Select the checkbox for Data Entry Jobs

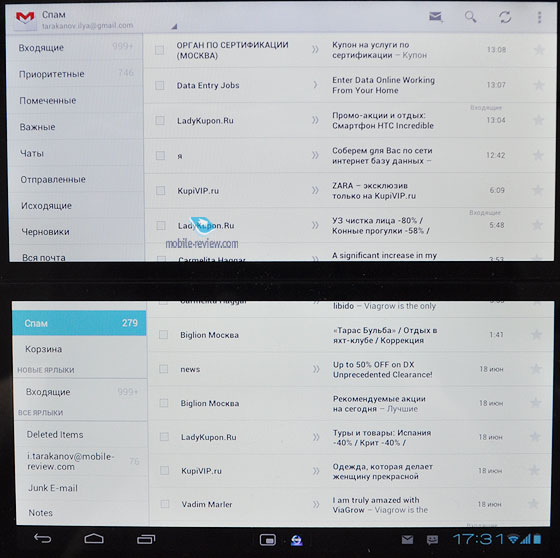[159, 85]
